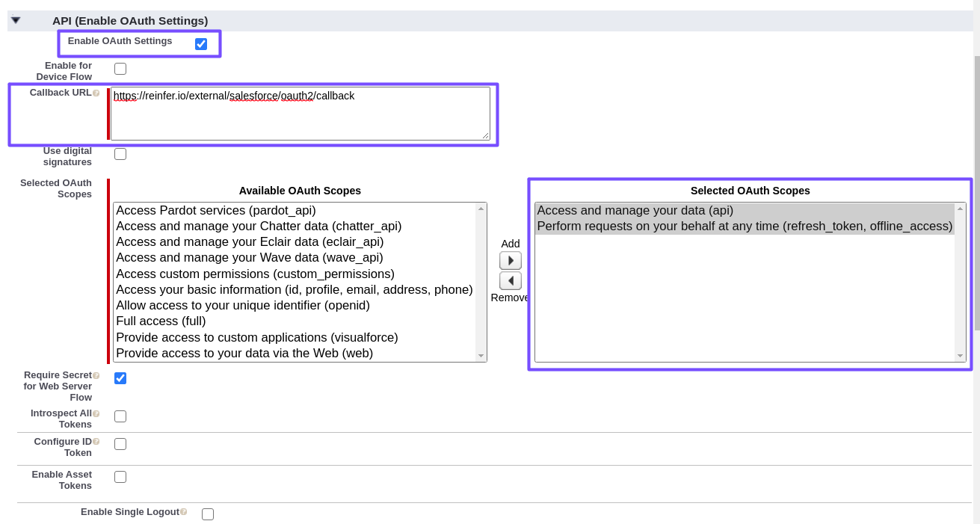Click the Remove left-arrow button

pos(511,281)
